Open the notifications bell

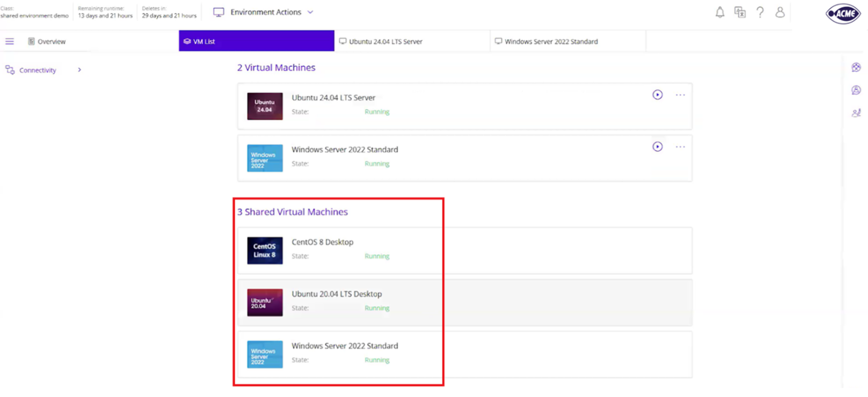720,12
